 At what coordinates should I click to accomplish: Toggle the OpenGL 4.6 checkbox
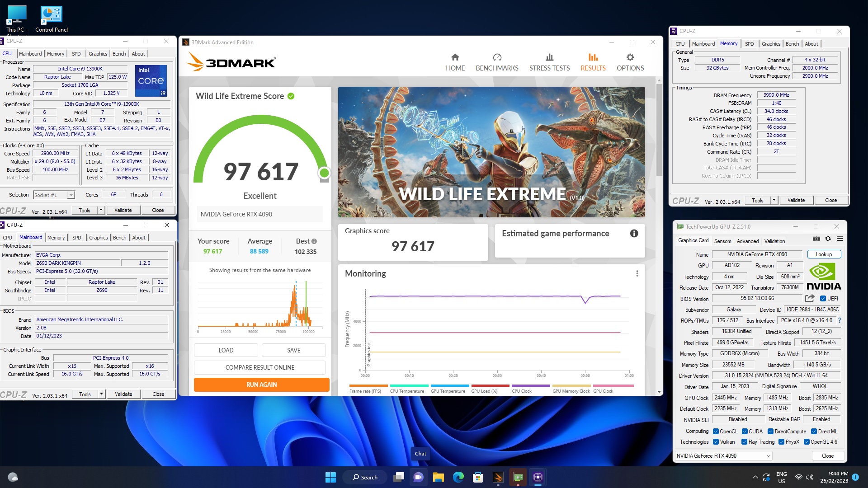[x=807, y=442]
